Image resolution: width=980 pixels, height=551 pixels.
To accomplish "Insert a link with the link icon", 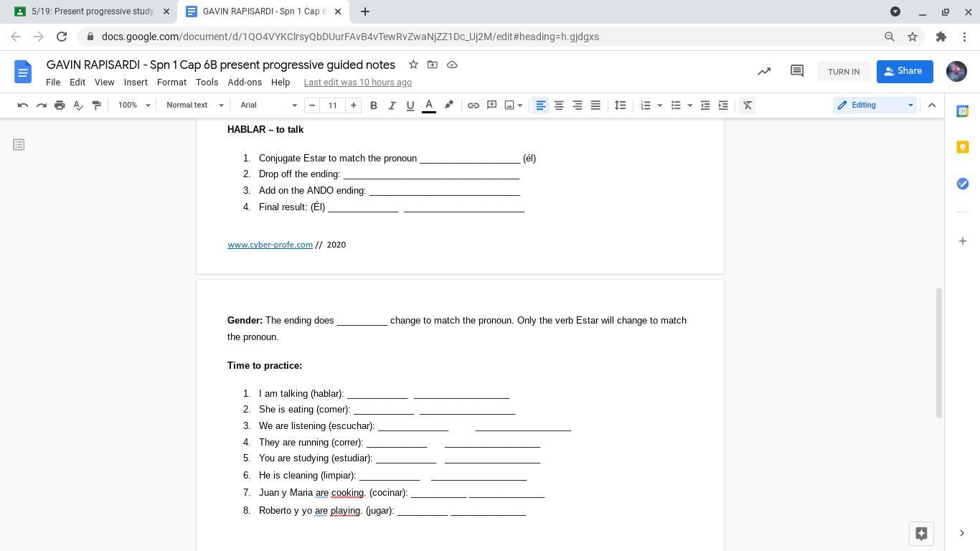I will 473,105.
